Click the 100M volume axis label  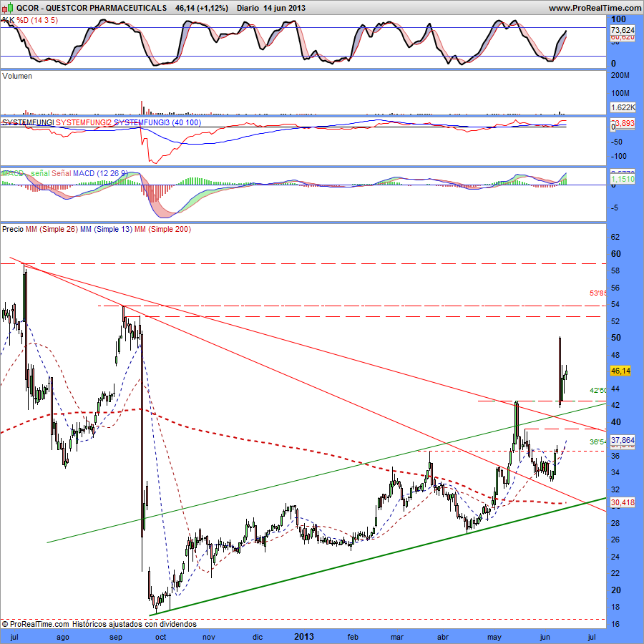(620, 93)
